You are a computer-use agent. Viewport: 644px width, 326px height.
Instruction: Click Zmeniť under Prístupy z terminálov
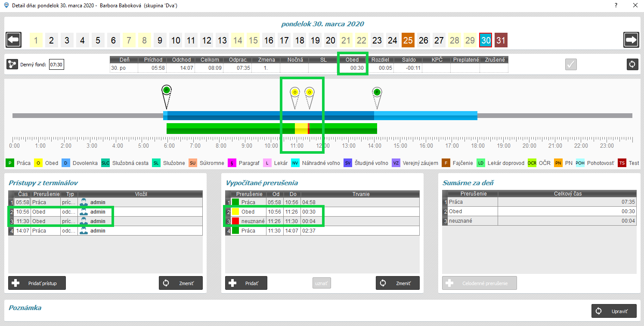click(x=181, y=283)
